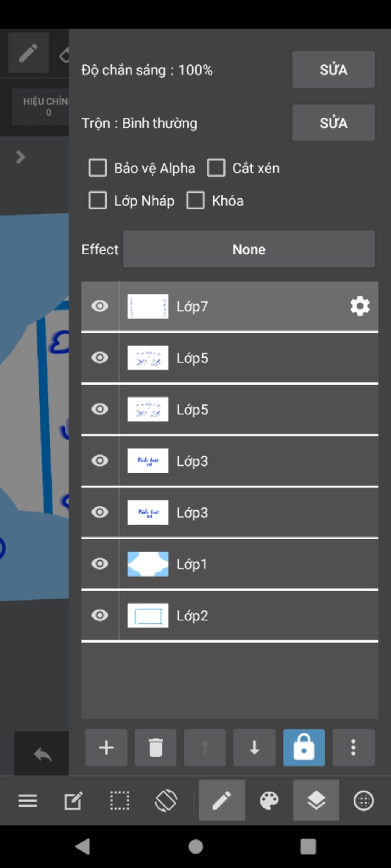
Task: Add a new layer with plus icon
Action: tap(106, 747)
